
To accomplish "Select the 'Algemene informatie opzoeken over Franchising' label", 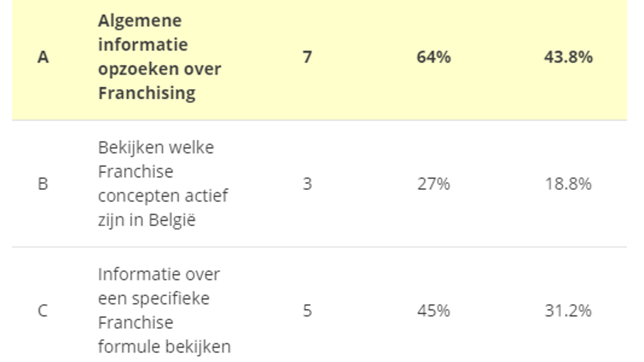I will click(159, 57).
